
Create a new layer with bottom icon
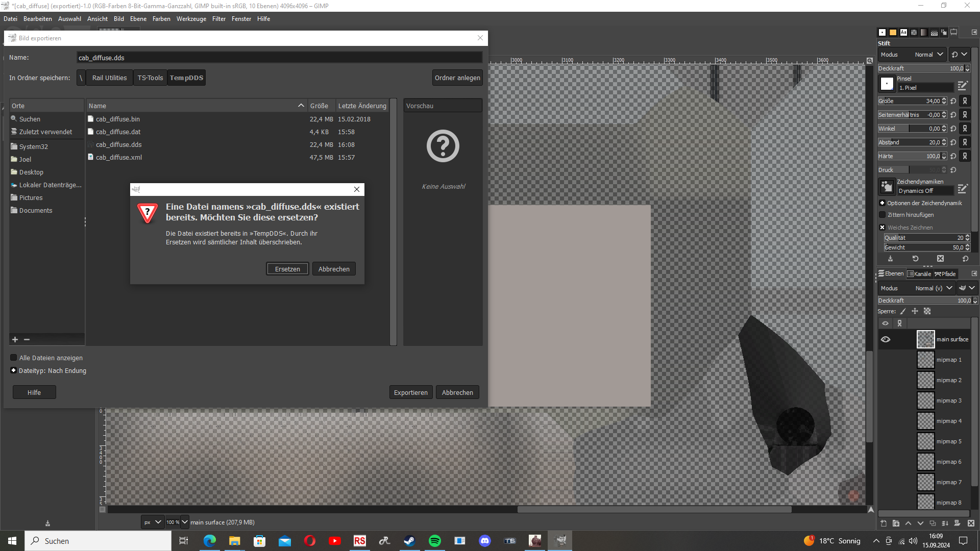pyautogui.click(x=884, y=523)
